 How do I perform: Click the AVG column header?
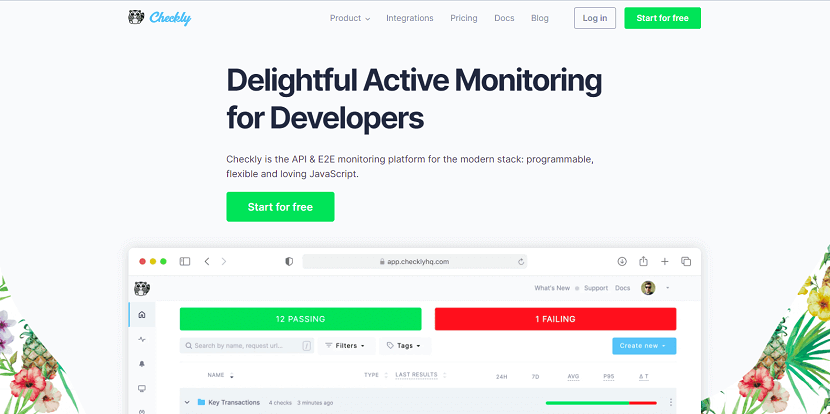tap(573, 377)
